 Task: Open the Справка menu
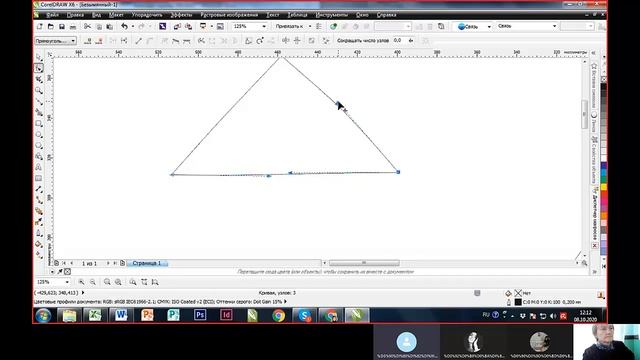tap(386, 15)
